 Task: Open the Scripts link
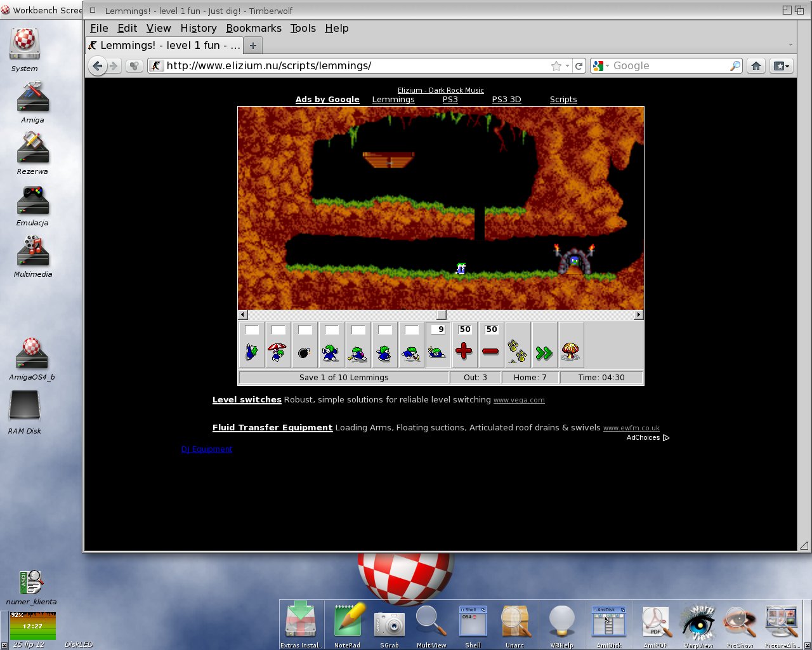point(563,100)
